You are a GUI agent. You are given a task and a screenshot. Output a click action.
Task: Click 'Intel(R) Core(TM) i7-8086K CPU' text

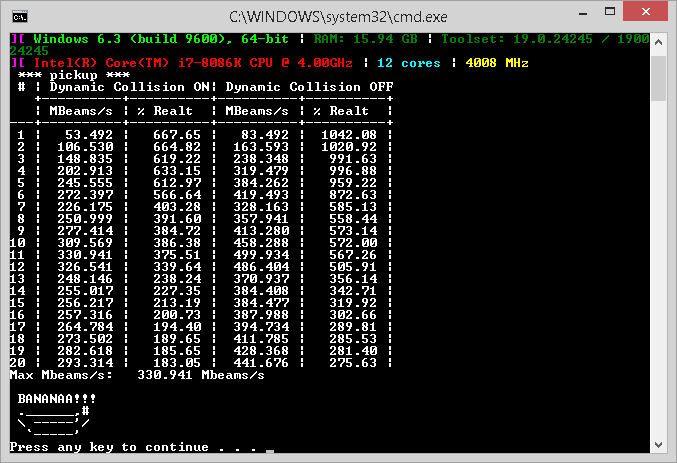pyautogui.click(x=153, y=63)
